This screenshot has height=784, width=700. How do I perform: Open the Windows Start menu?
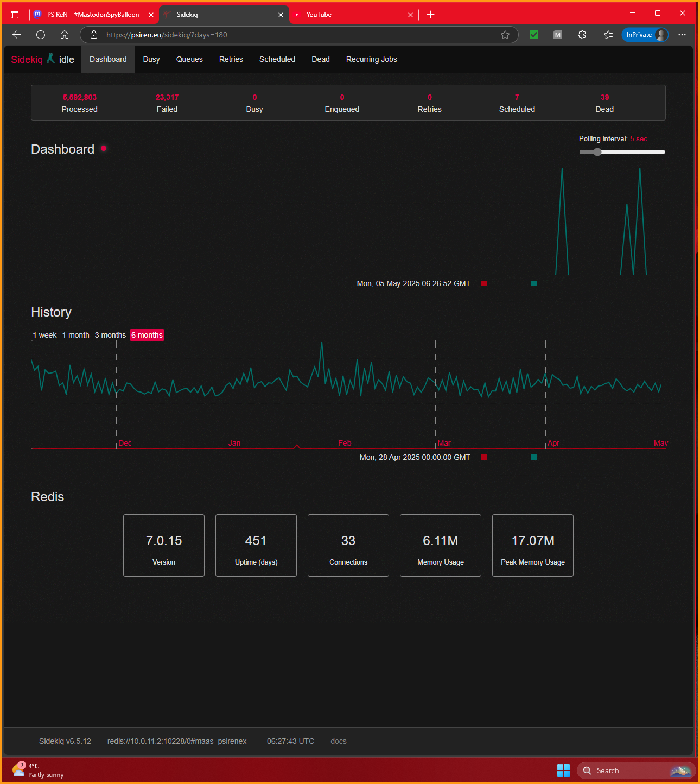pyautogui.click(x=563, y=770)
